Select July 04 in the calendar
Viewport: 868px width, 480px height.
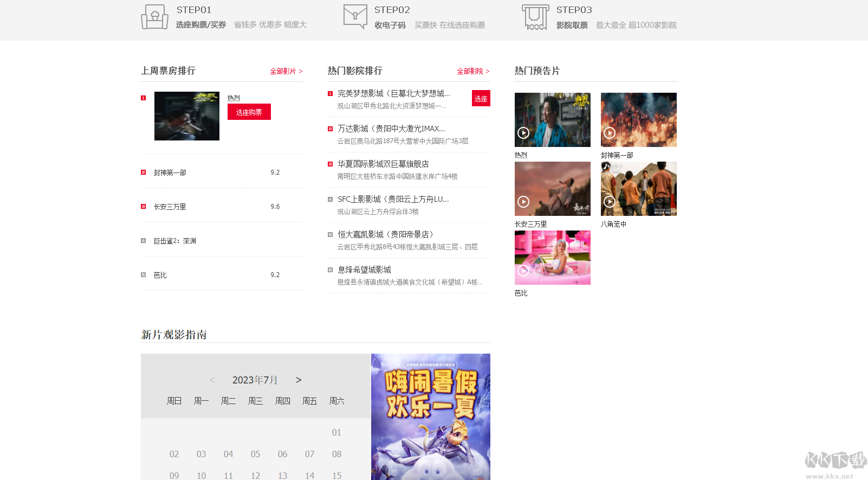click(228, 454)
